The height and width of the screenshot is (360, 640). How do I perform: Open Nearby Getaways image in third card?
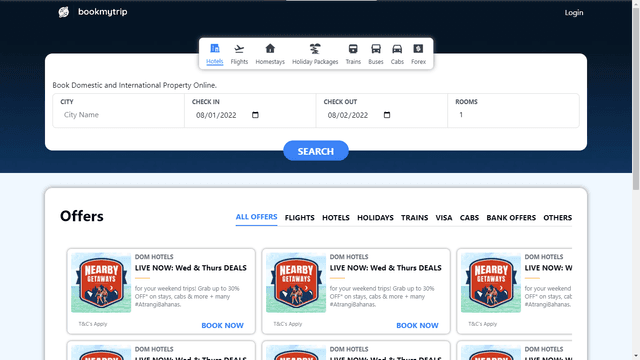click(x=491, y=283)
